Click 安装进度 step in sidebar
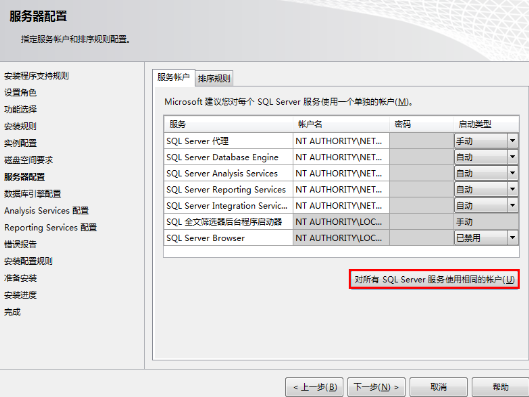The width and height of the screenshot is (529, 397). tap(20, 295)
